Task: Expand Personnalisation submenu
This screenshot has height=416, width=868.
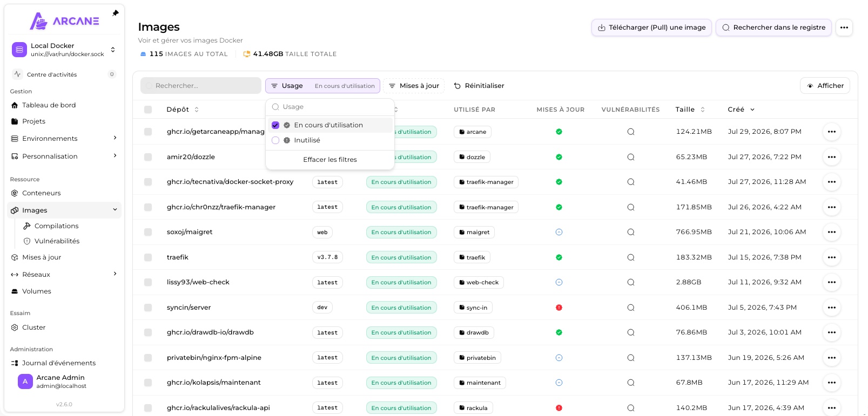Action: click(x=64, y=156)
